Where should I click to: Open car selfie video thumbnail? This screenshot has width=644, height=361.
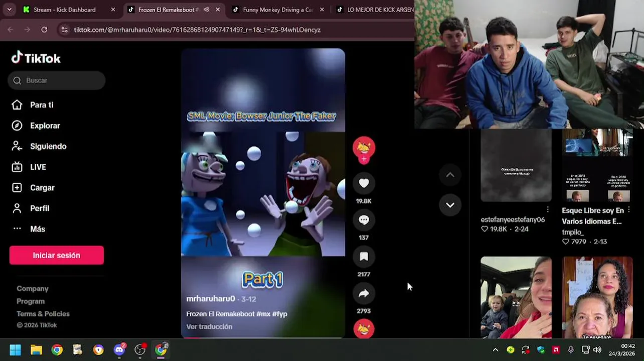tap(516, 297)
